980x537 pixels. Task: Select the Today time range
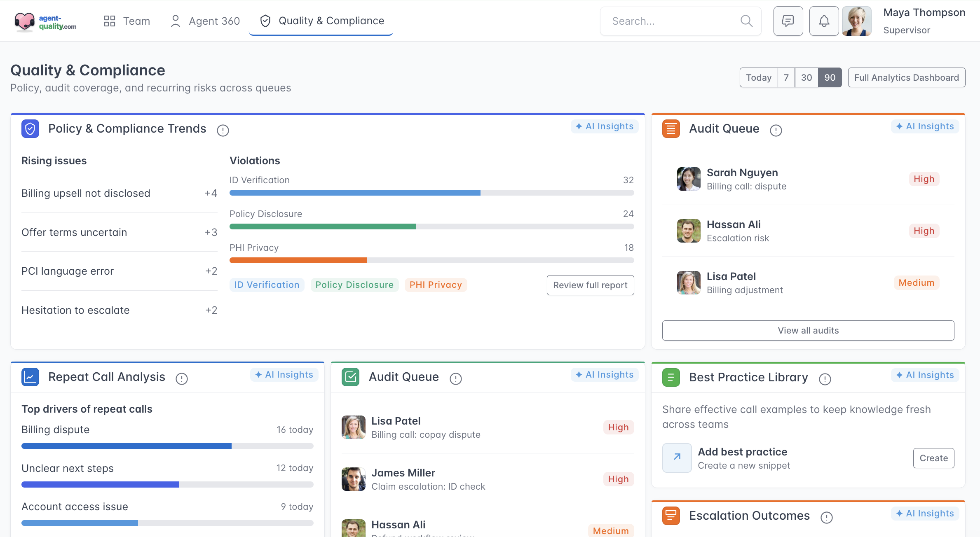tap(758, 77)
